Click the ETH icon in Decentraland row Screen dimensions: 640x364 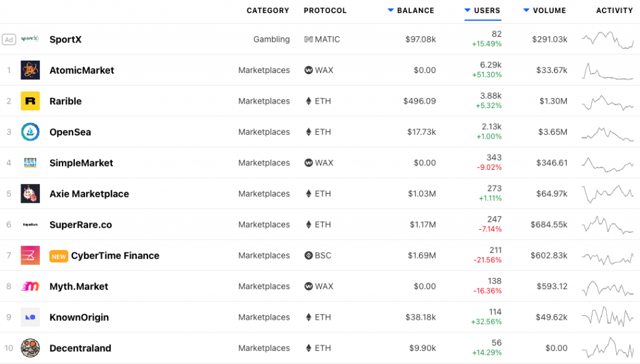309,348
